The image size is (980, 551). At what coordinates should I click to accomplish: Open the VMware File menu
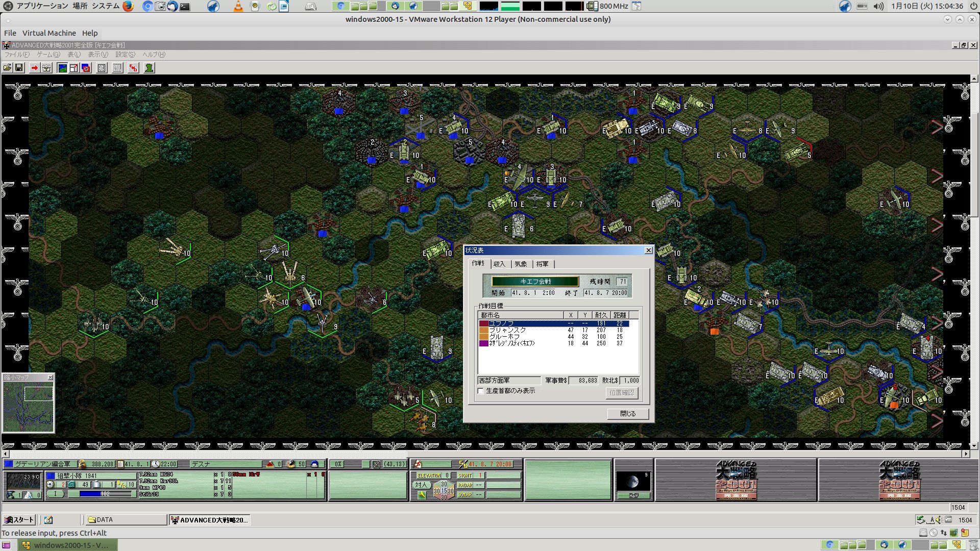pos(10,33)
